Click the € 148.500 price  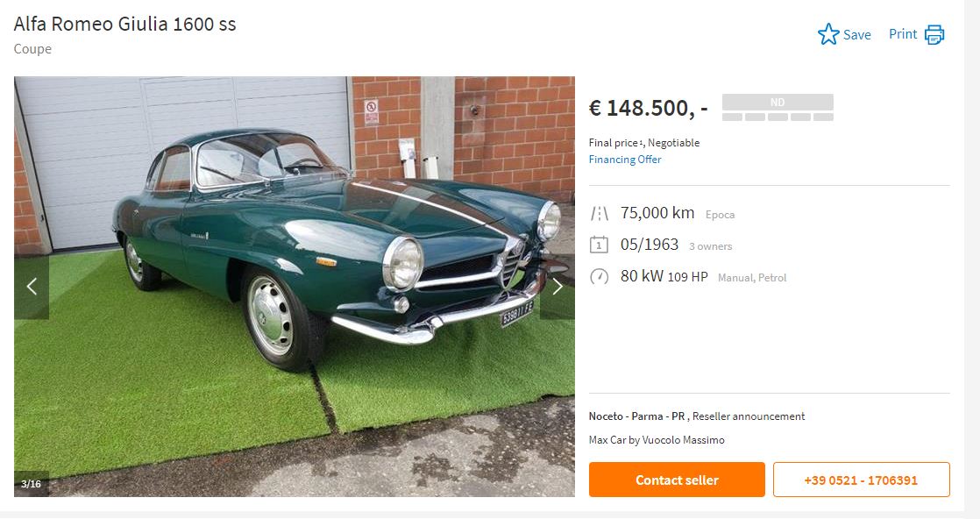[648, 108]
